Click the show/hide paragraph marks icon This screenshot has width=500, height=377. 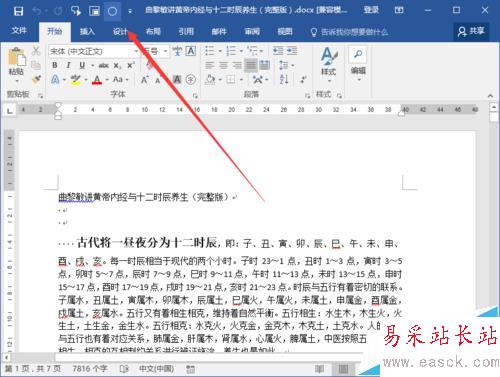click(x=303, y=79)
